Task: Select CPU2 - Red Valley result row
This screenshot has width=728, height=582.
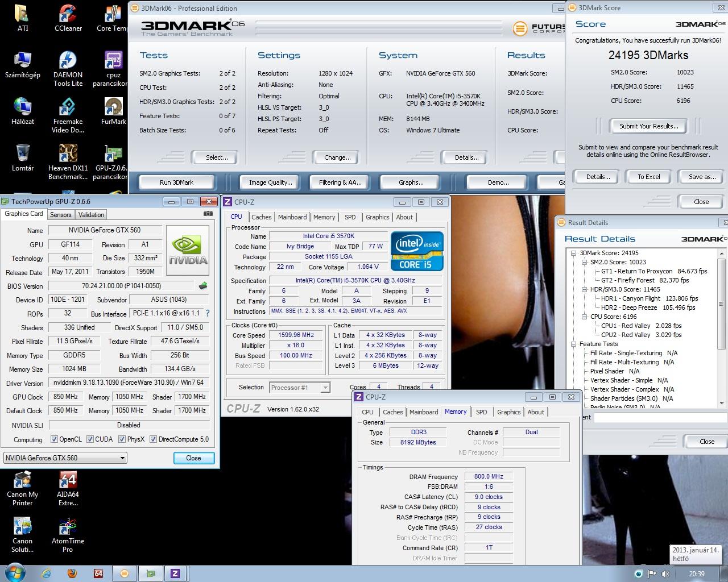Action: coord(641,335)
